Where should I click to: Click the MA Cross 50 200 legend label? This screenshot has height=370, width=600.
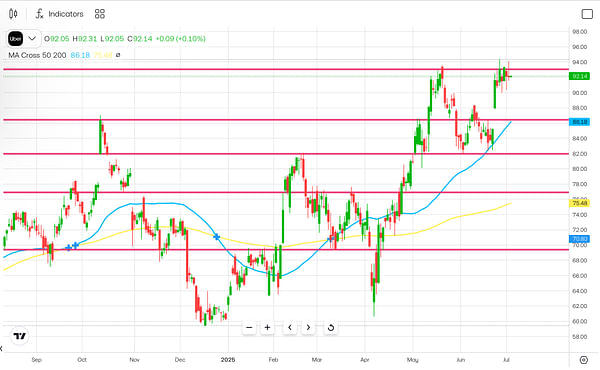37,55
